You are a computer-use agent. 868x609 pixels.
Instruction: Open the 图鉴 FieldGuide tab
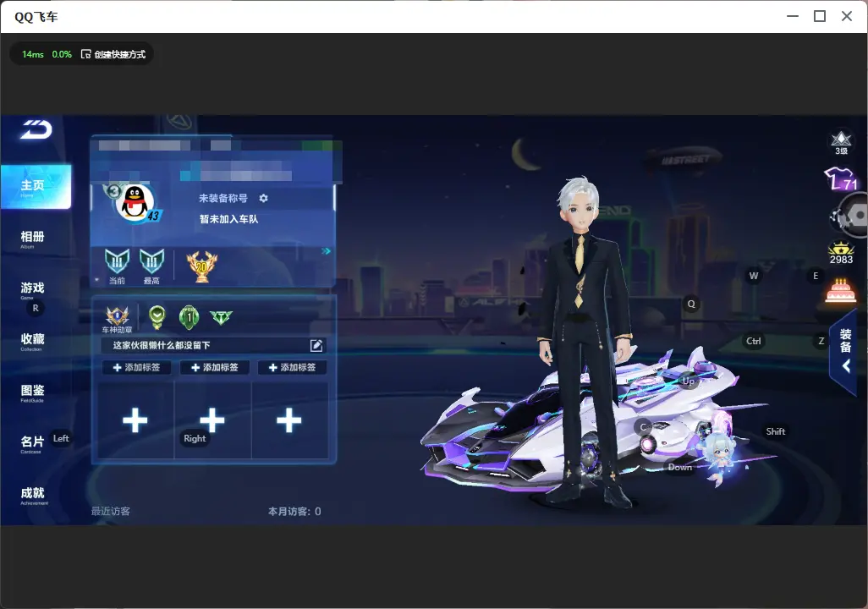(x=32, y=392)
